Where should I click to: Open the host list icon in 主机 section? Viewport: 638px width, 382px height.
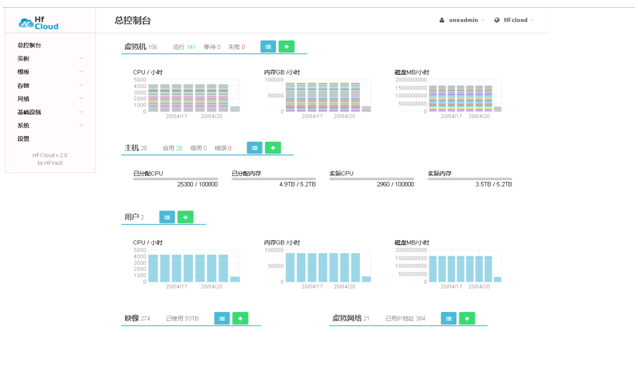click(x=255, y=148)
